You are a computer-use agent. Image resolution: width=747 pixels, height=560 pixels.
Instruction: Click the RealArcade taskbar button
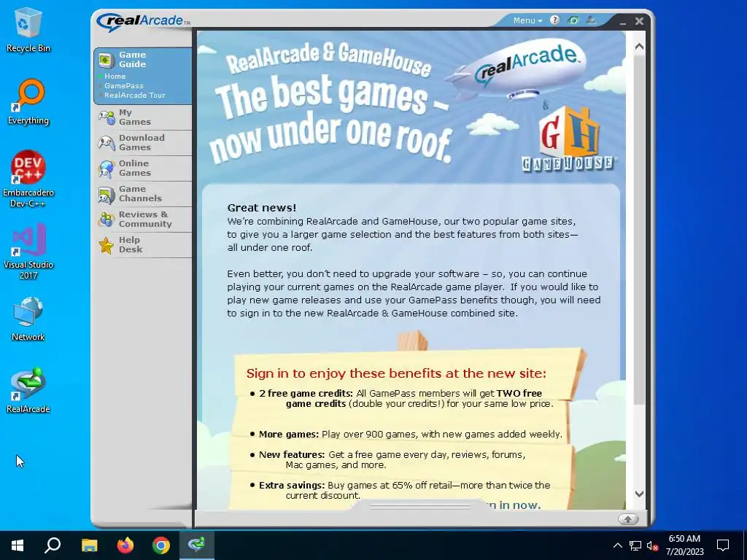[x=197, y=545]
